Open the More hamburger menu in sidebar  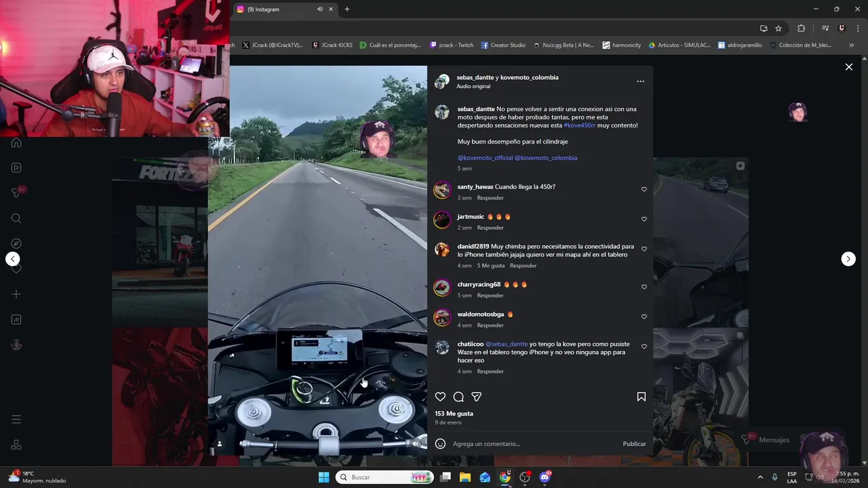(16, 420)
